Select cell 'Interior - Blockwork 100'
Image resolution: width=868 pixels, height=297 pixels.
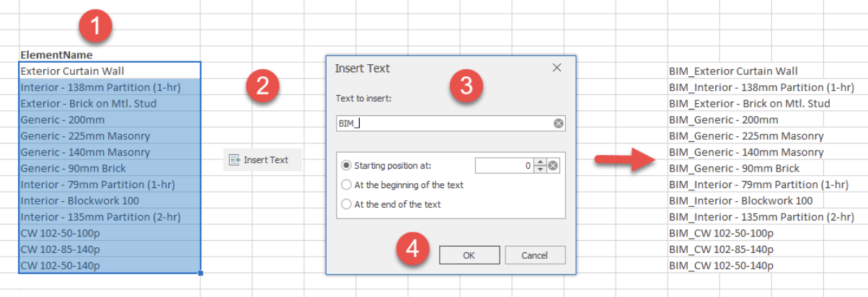(110, 200)
